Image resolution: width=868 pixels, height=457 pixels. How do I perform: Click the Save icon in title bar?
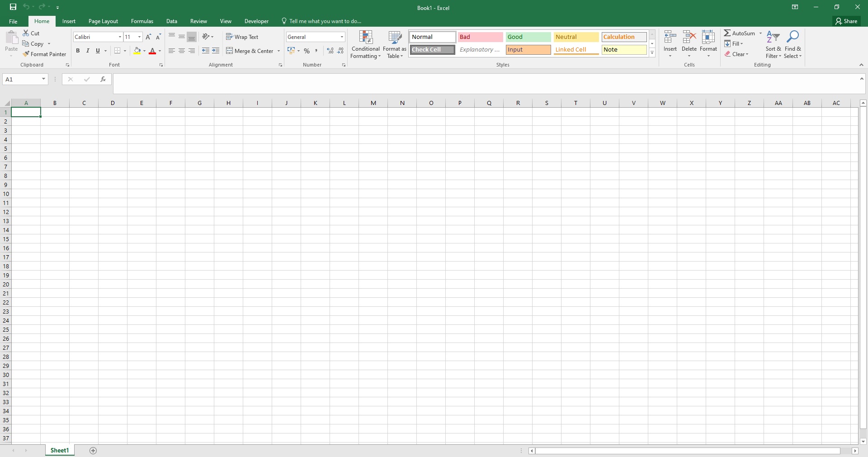click(13, 7)
